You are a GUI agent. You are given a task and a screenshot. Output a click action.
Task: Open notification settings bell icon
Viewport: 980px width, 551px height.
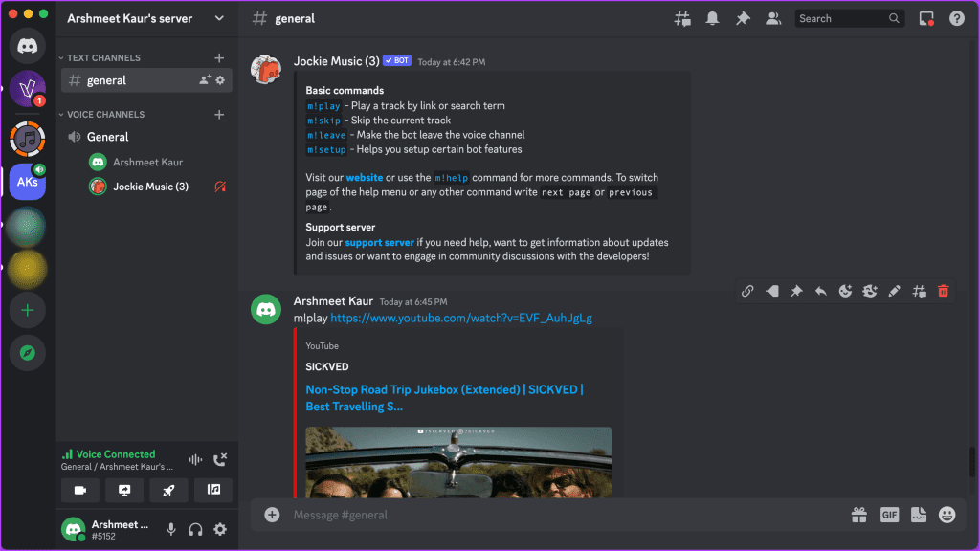tap(712, 19)
